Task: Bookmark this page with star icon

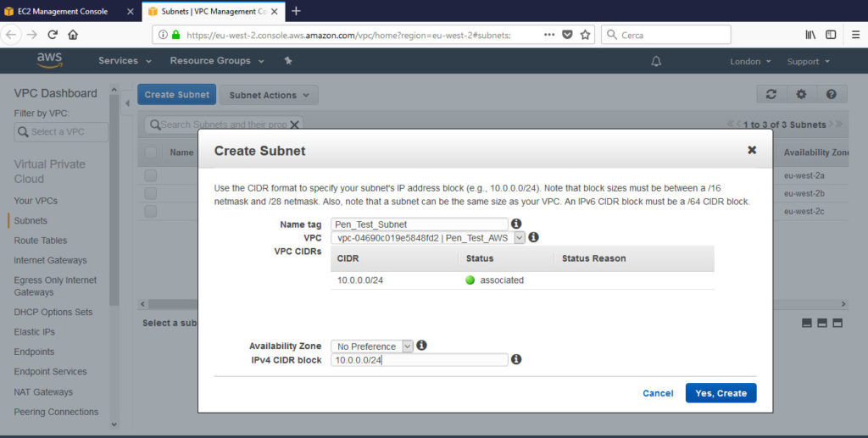Action: click(x=585, y=35)
